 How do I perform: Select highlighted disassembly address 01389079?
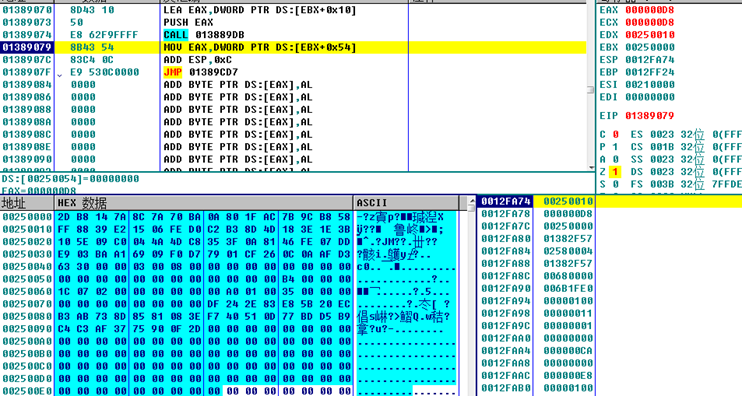tap(27, 47)
